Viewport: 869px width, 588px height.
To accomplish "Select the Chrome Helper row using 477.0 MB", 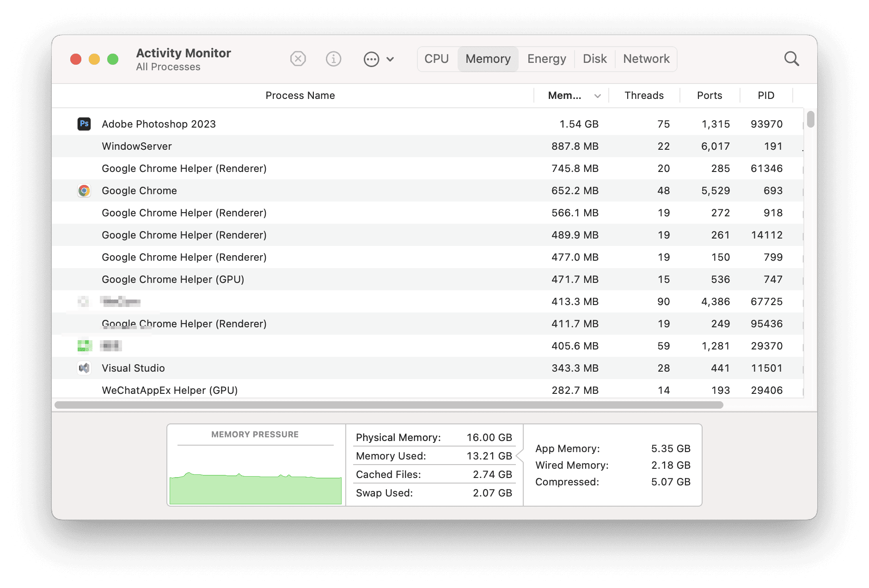I will pos(428,257).
